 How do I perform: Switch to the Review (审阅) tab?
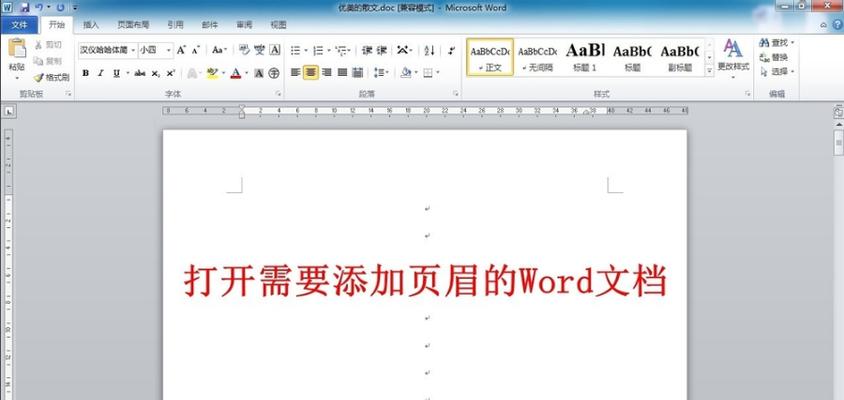point(244,25)
